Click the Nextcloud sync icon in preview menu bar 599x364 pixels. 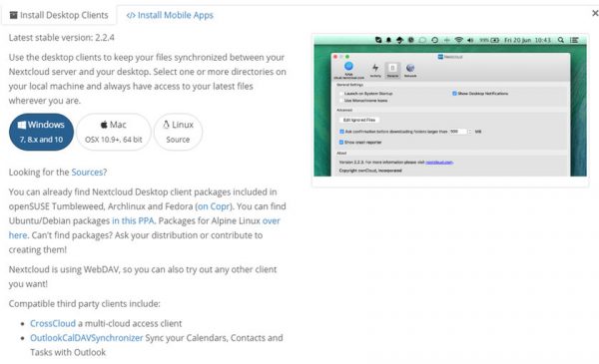[x=378, y=40]
